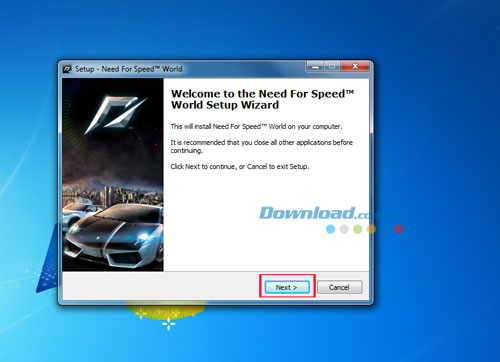
Task: Click the disabled maximize button
Action: click(x=332, y=66)
